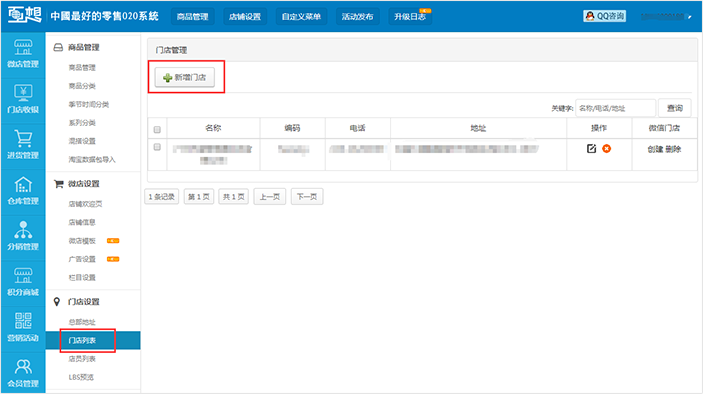Select 系列分类 in side menu

coord(82,123)
